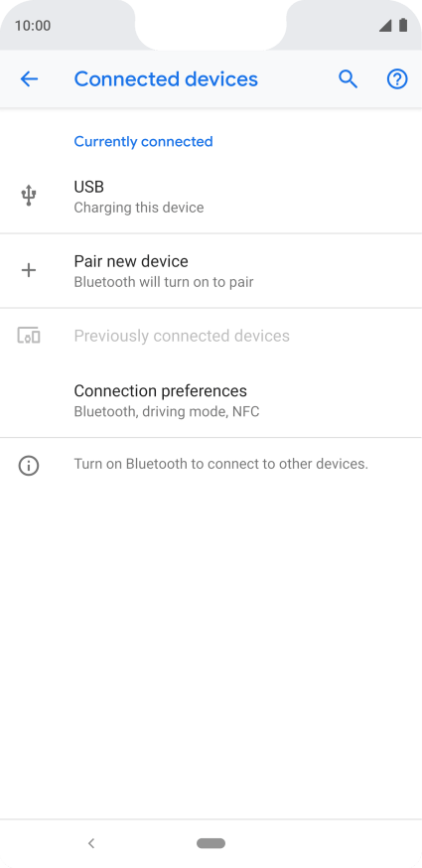The image size is (422, 868).
Task: Tap the previously connected devices icon
Action: pos(28,336)
